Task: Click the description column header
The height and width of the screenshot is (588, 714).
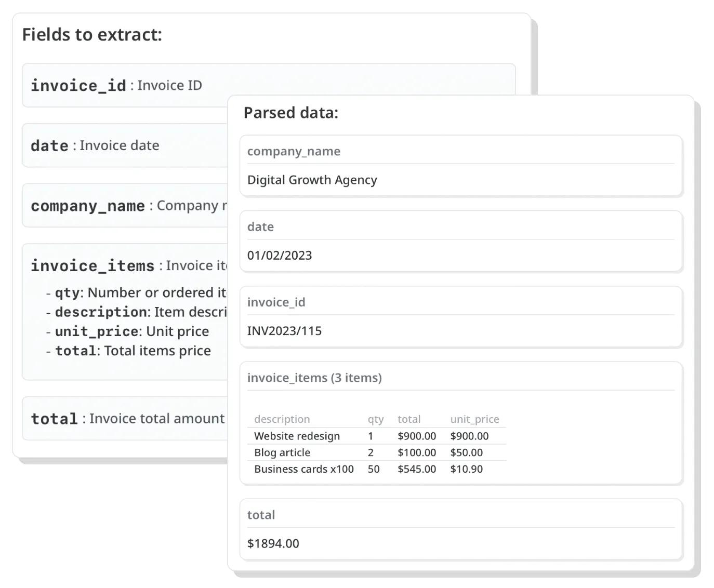Action: (282, 419)
